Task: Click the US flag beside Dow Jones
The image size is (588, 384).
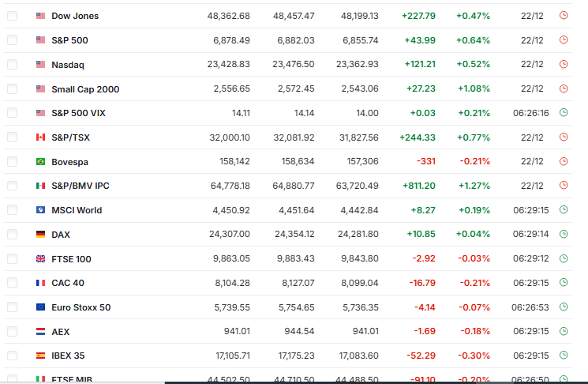Action: [x=40, y=16]
